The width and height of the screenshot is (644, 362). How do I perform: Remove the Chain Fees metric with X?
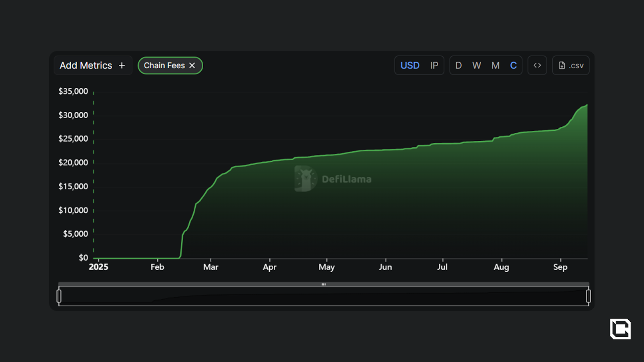click(192, 66)
